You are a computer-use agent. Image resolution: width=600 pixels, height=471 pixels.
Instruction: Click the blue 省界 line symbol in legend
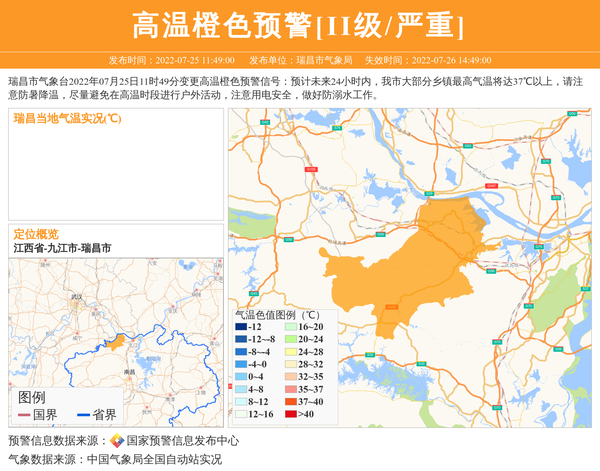click(81, 415)
